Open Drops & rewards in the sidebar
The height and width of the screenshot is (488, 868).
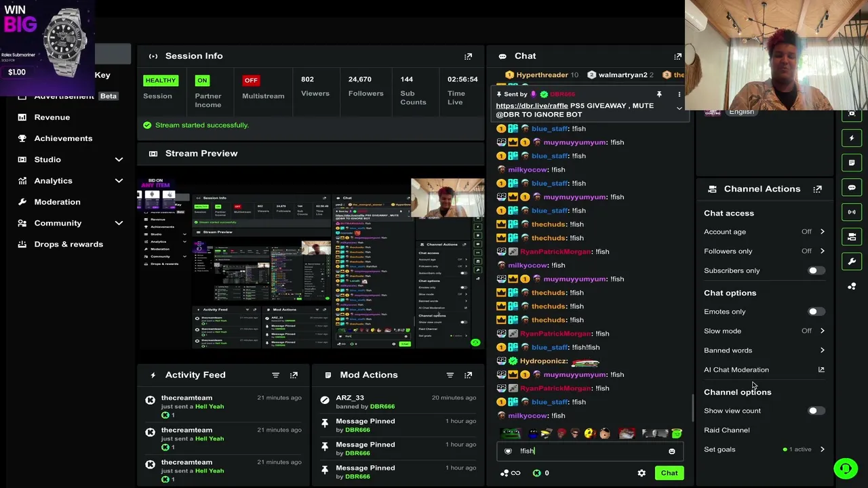68,244
